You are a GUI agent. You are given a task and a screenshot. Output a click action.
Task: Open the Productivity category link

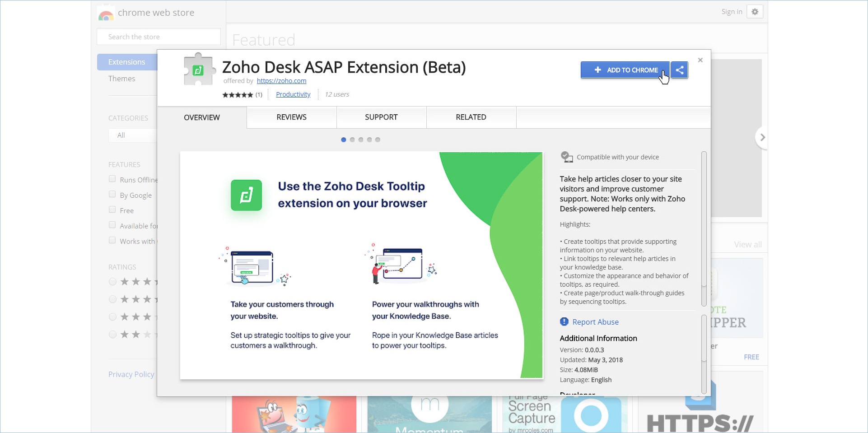(x=293, y=94)
